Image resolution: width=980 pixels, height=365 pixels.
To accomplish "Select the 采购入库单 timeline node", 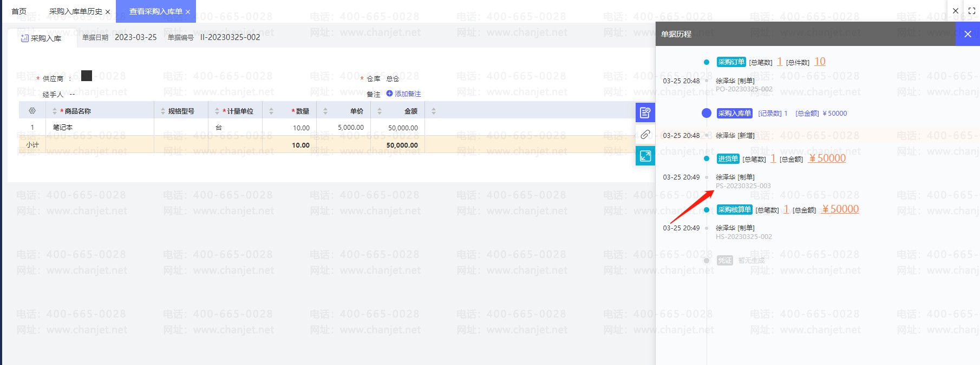I will 706,113.
